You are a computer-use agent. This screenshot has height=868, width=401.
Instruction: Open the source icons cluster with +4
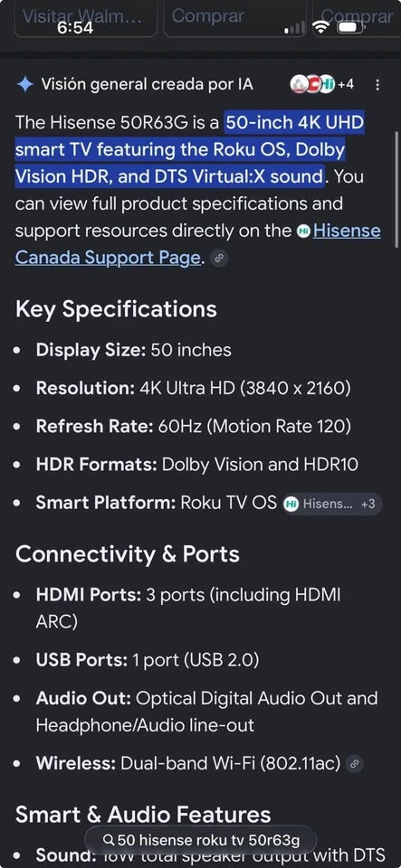(x=322, y=85)
